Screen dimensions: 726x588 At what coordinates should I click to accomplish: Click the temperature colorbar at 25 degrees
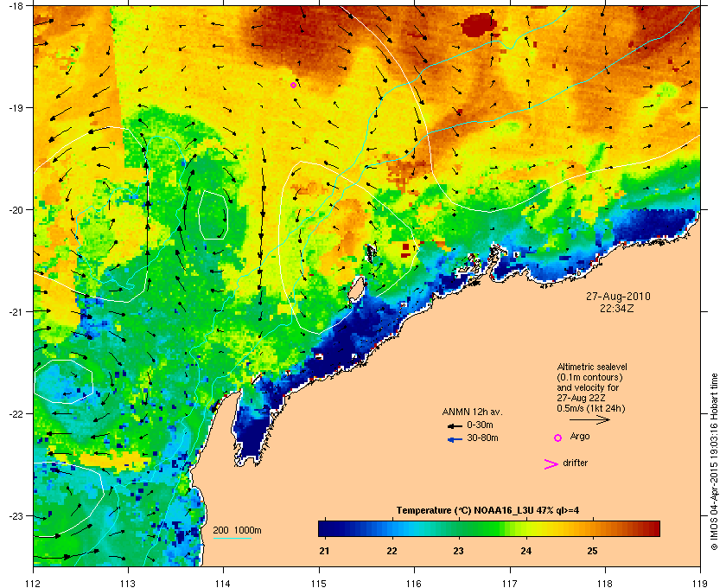pyautogui.click(x=592, y=528)
